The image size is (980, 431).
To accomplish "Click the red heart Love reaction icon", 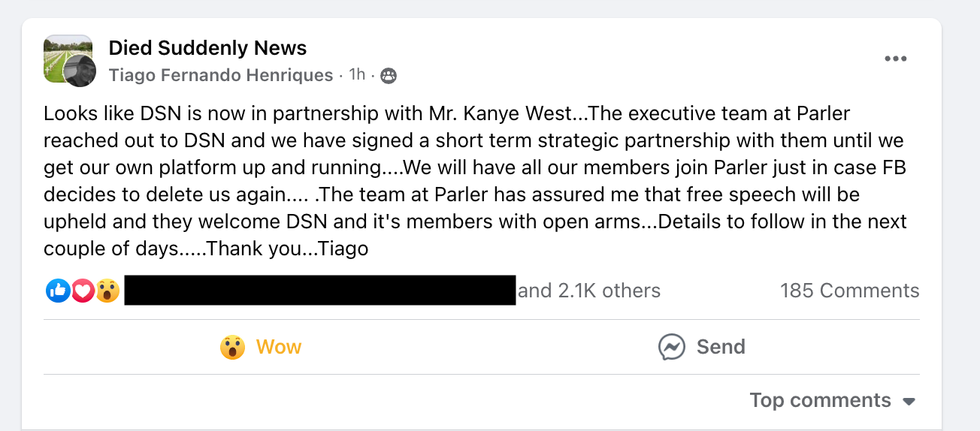I will point(83,291).
